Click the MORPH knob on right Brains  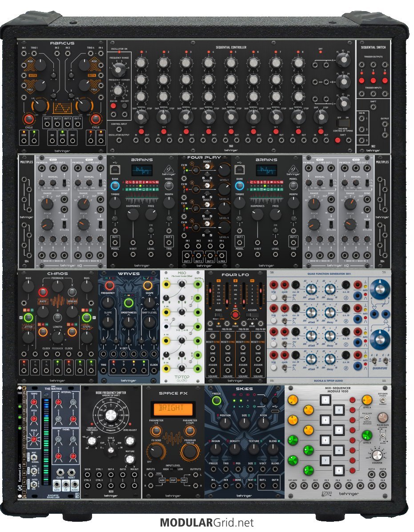pyautogui.click(x=293, y=203)
